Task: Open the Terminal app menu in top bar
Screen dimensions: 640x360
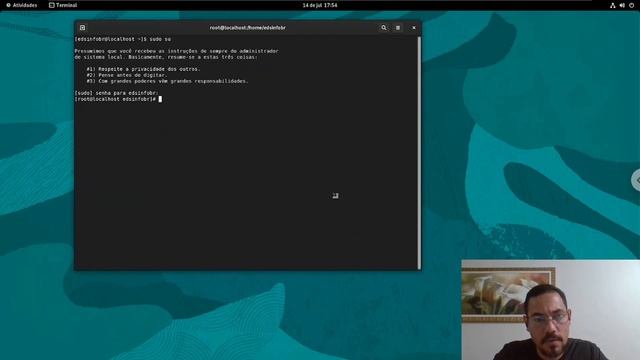Action: [63, 5]
